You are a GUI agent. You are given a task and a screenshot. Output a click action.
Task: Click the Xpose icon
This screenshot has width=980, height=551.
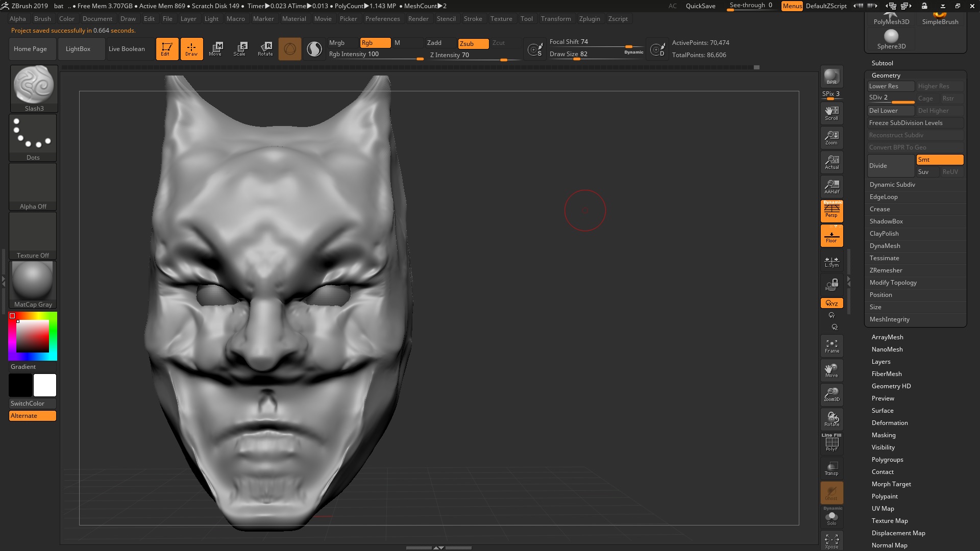pyautogui.click(x=831, y=541)
